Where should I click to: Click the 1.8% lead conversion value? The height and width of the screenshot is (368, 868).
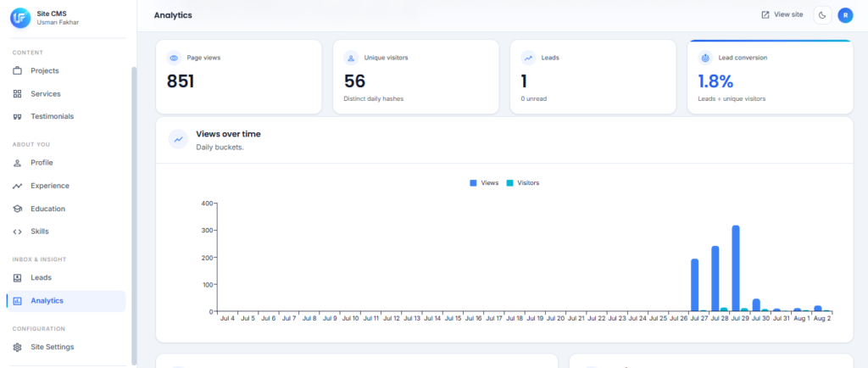[x=715, y=81]
